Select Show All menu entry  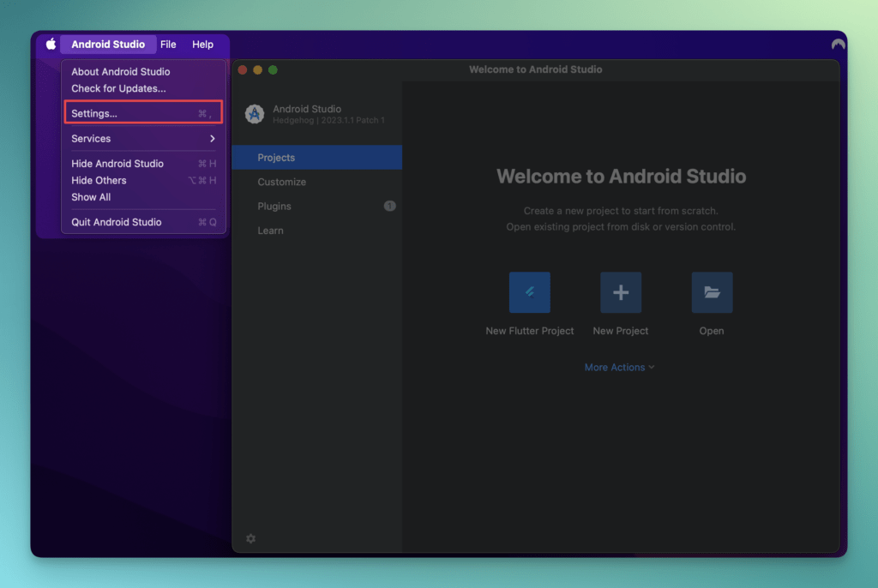point(143,197)
